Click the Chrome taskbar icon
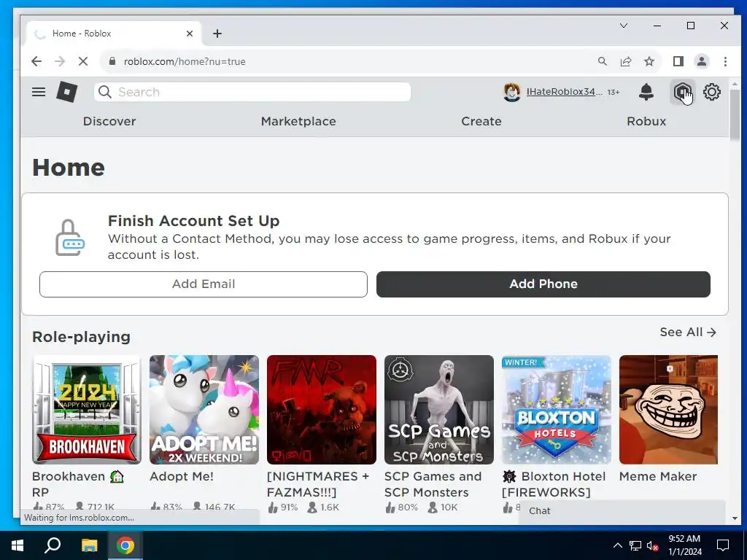 (x=125, y=545)
